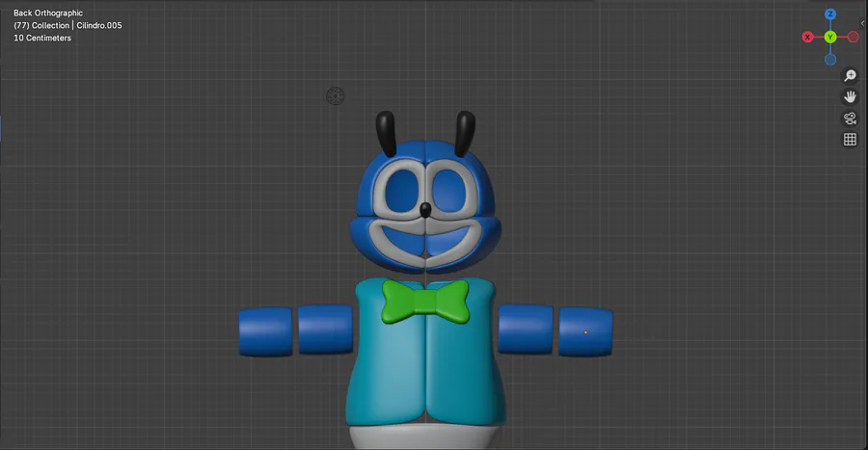The image size is (868, 450).
Task: Switch orthographic/perspective with the grid icon
Action: tap(850, 140)
